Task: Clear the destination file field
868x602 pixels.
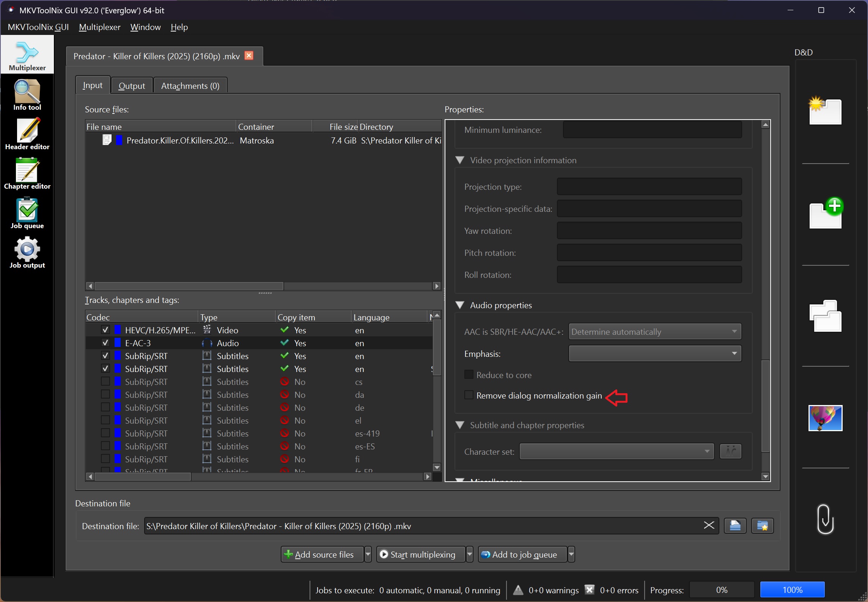Action: pyautogui.click(x=709, y=526)
